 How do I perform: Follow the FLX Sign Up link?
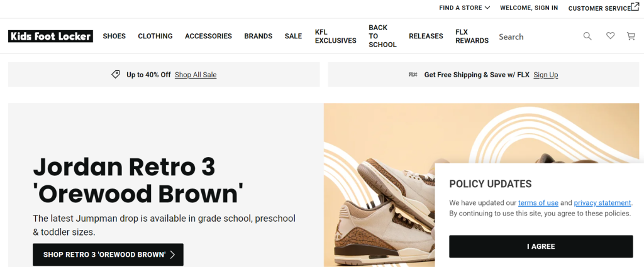(x=545, y=75)
